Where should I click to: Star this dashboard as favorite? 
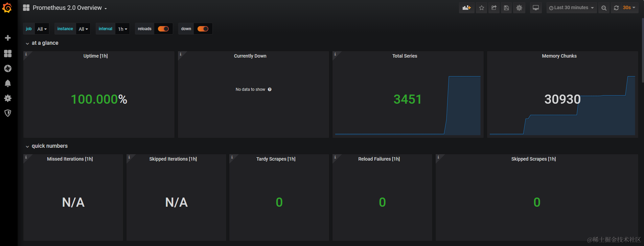(482, 8)
